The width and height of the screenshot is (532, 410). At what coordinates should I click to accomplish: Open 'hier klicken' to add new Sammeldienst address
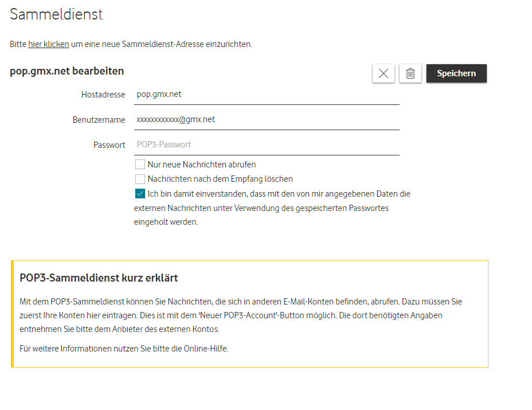coord(48,44)
